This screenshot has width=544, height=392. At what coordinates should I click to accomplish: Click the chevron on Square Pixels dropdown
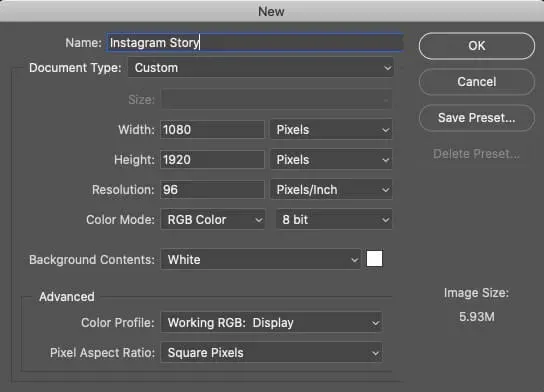pyautogui.click(x=375, y=353)
